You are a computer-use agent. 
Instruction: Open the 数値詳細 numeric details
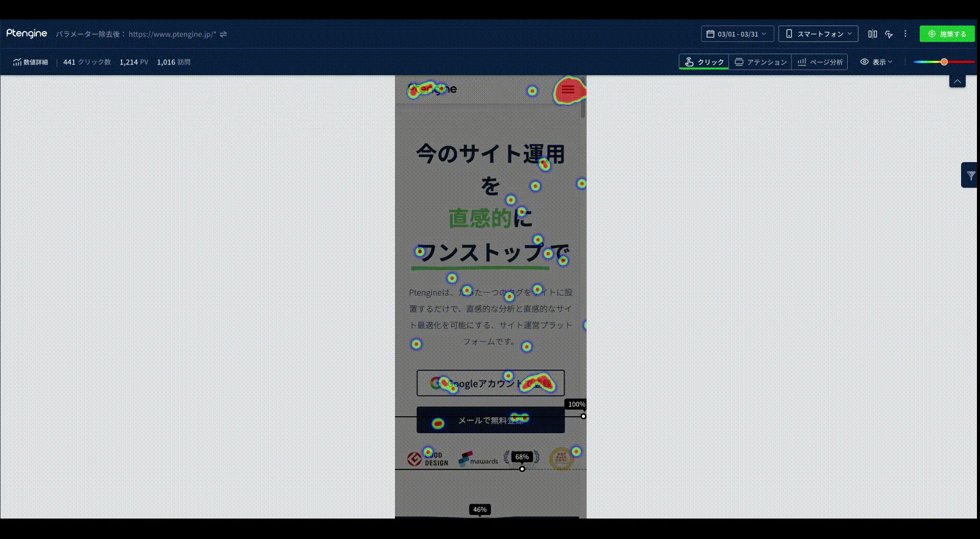(x=31, y=62)
